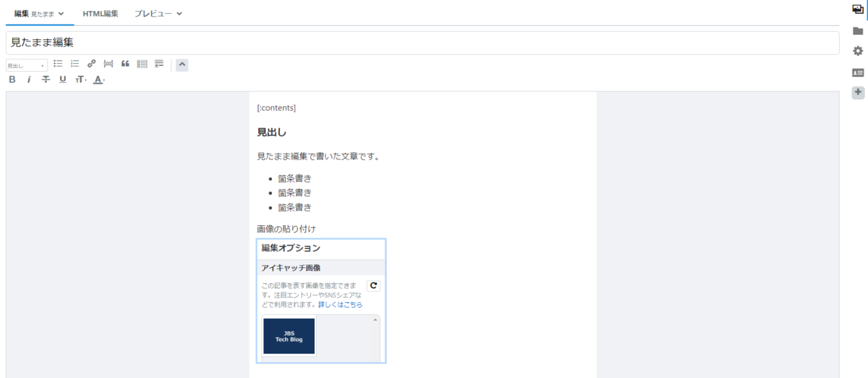Click the アイキャッチ画像 label
The height and width of the screenshot is (378, 868).
point(291,268)
